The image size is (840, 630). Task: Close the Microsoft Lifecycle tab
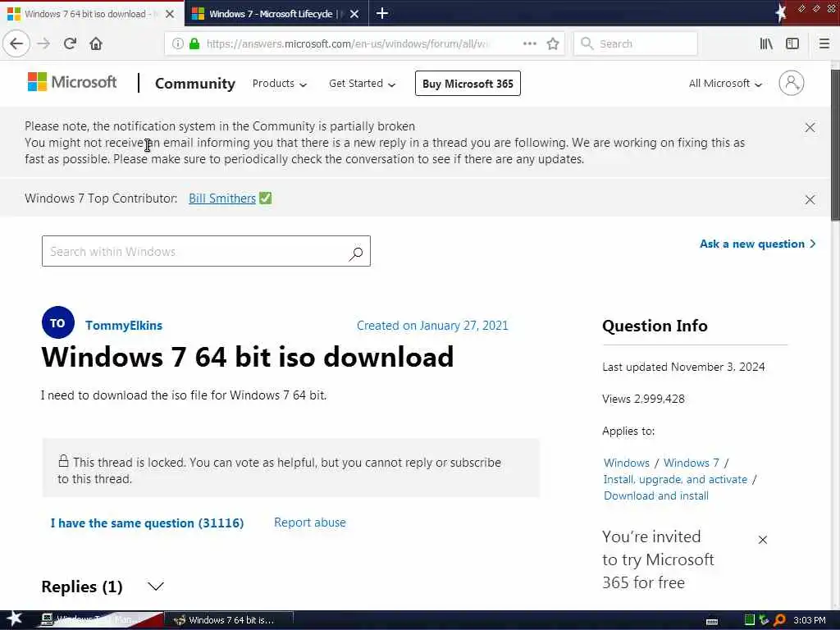pos(354,14)
